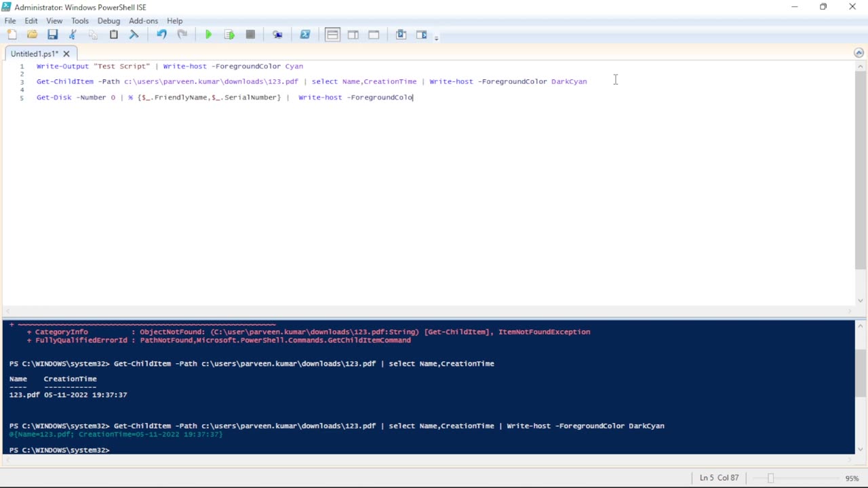868x488 pixels.
Task: Open the File menu
Action: point(10,21)
